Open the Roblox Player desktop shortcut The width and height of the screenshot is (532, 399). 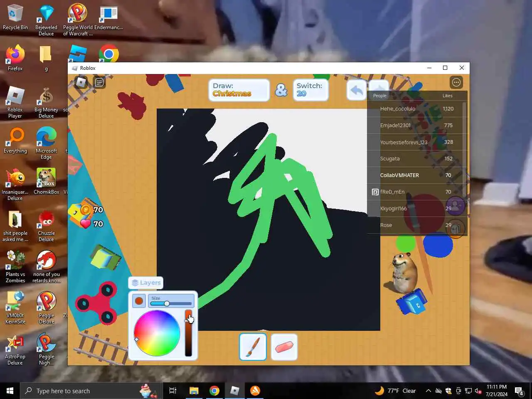15,102
